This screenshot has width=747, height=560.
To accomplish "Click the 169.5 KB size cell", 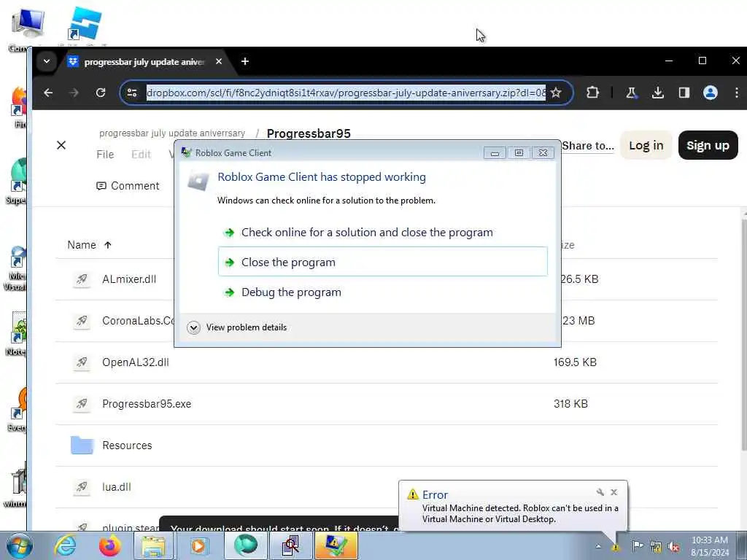I will [x=575, y=362].
